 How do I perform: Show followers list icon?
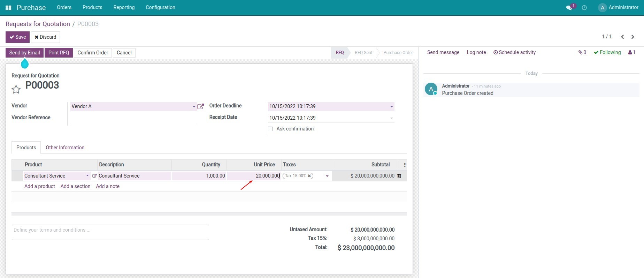632,52
